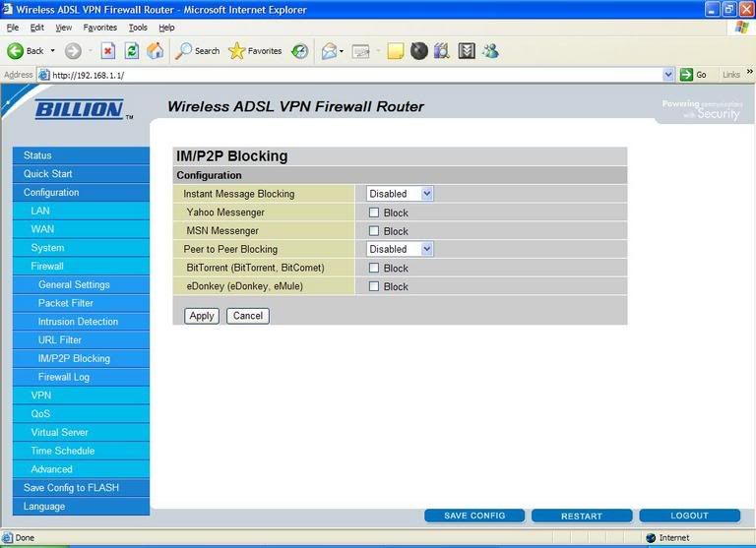
Task: Enable Block for MSN Messenger
Action: click(x=374, y=231)
